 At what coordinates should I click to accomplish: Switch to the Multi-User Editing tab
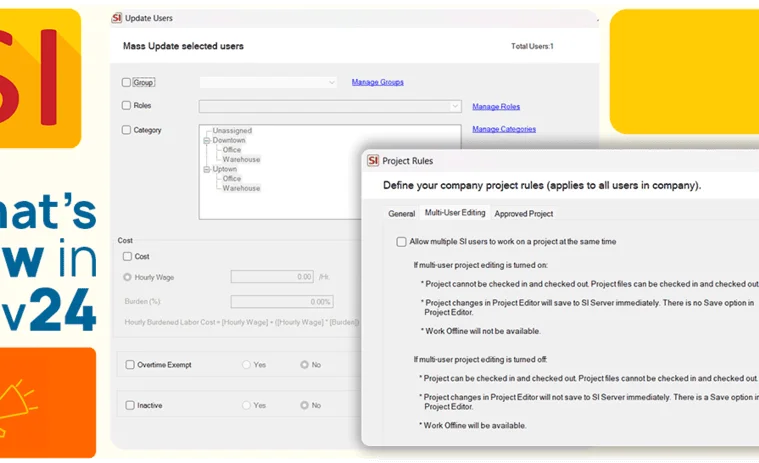455,212
